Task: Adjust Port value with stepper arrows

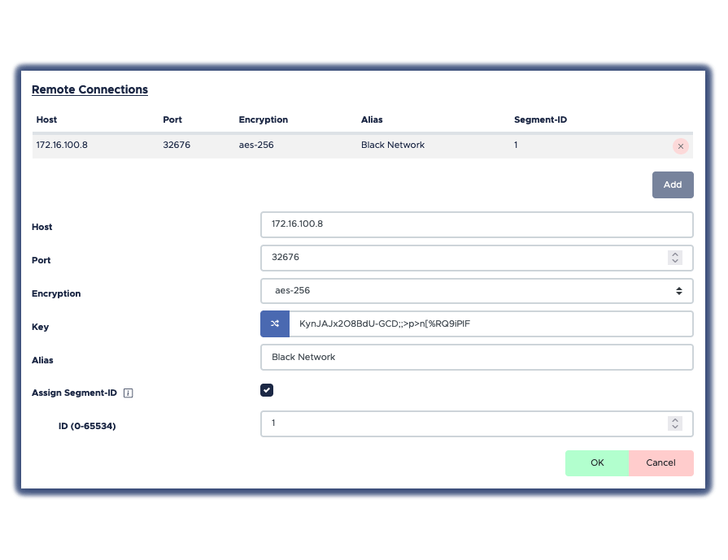Action: pyautogui.click(x=675, y=258)
